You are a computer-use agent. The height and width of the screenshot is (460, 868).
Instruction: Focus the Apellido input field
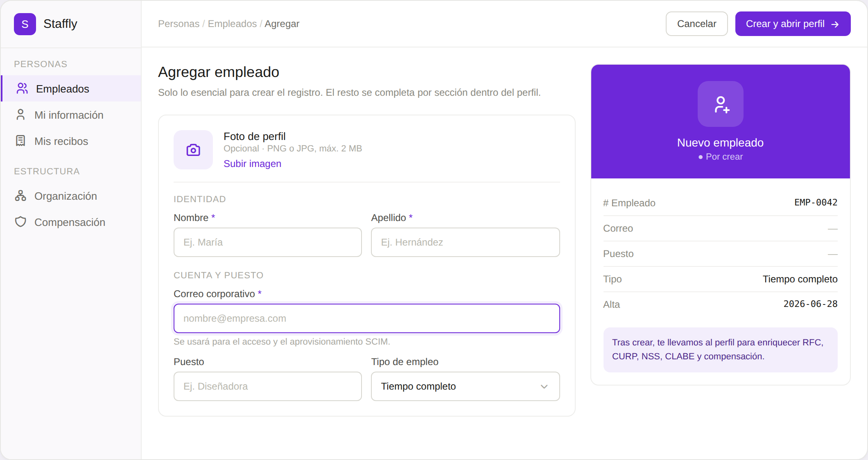click(x=465, y=242)
